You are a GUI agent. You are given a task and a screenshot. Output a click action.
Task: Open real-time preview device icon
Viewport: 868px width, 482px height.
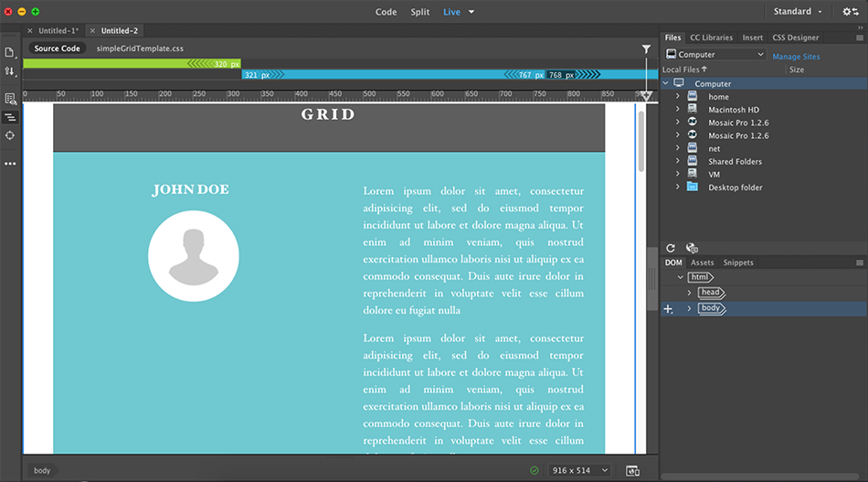point(633,471)
